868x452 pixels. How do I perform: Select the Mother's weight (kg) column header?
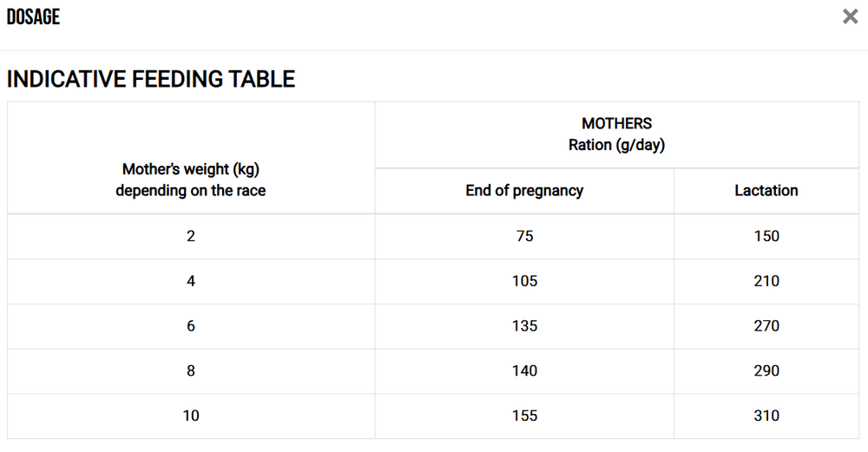pyautogui.click(x=191, y=180)
